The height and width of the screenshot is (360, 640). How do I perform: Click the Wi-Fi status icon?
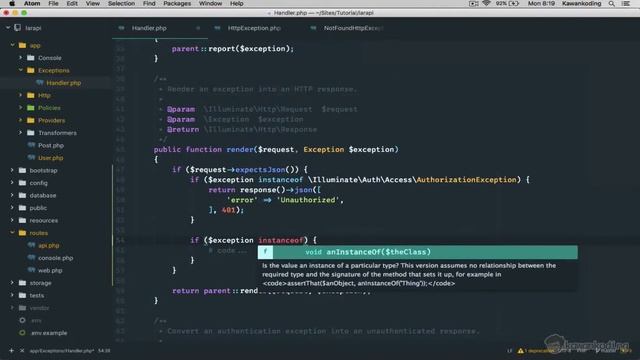tap(486, 3)
